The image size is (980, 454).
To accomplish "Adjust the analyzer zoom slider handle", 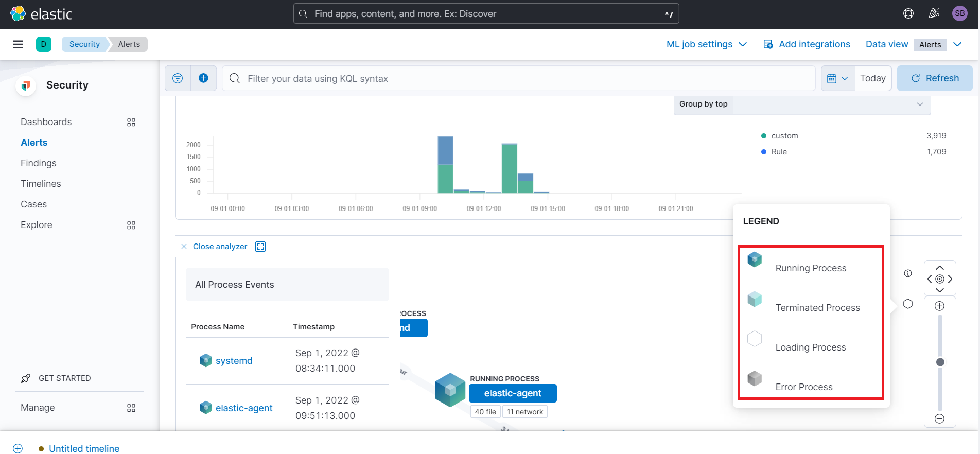I will coord(940,362).
